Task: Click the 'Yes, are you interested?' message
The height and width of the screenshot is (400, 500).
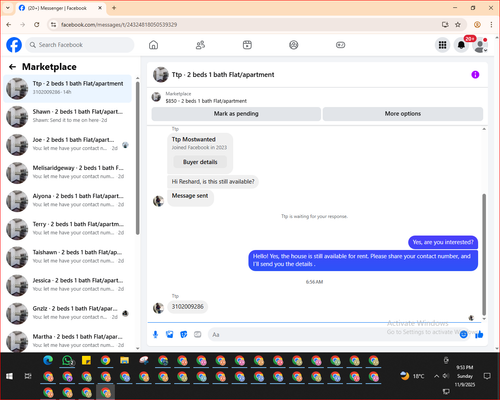Action: coord(443,242)
